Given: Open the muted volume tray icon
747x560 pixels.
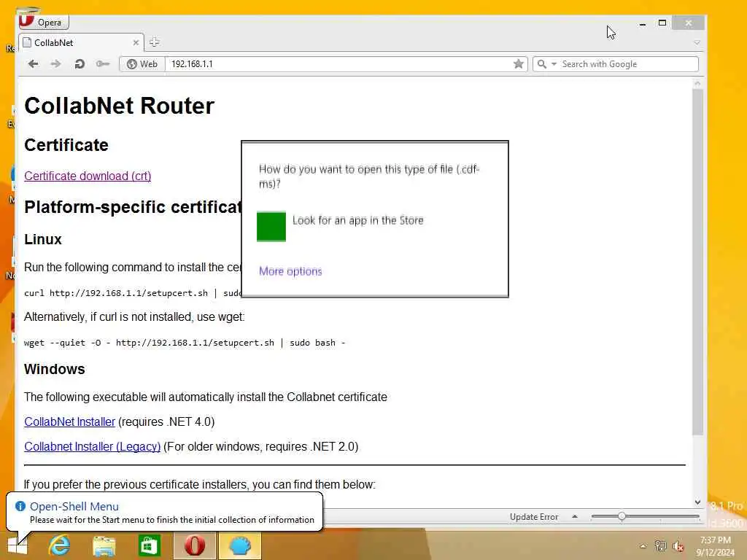Looking at the screenshot, I should [678, 546].
